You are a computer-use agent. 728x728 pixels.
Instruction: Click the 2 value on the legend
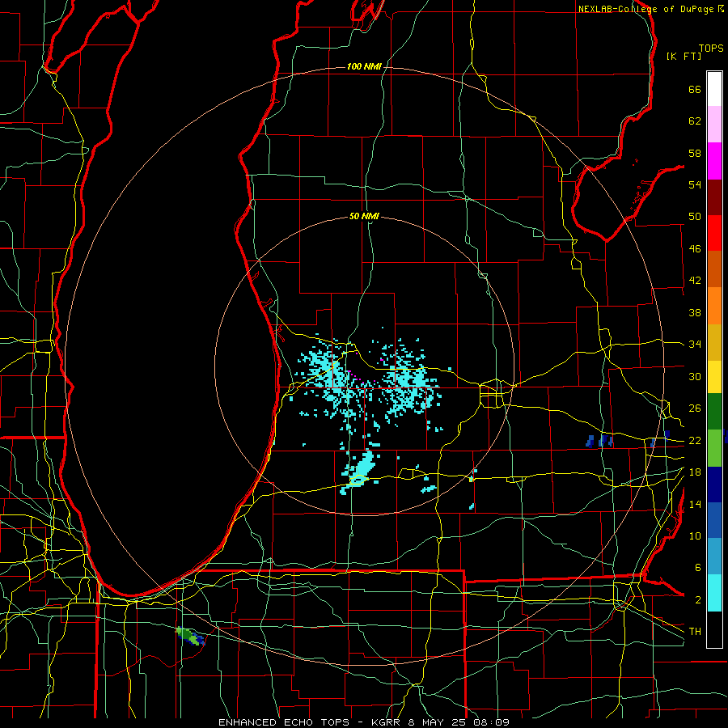pos(697,600)
